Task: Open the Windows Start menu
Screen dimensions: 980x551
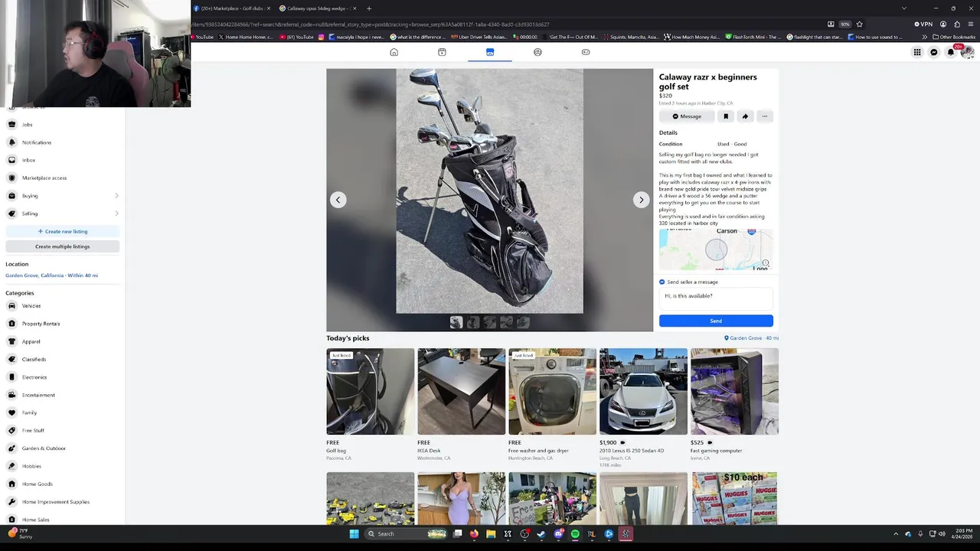Action: [x=354, y=534]
